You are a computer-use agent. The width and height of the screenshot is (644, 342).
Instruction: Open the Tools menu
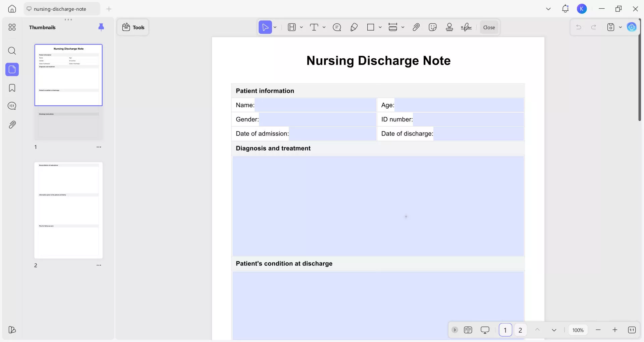point(133,27)
